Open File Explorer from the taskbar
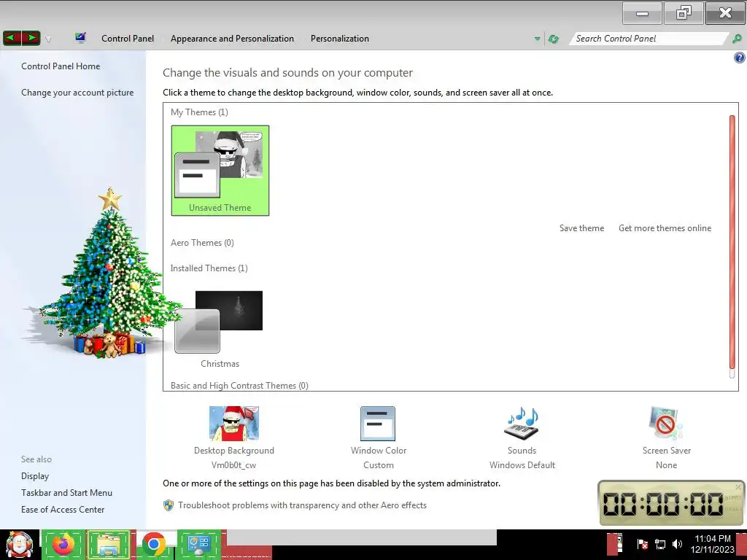747x560 pixels. pyautogui.click(x=109, y=544)
